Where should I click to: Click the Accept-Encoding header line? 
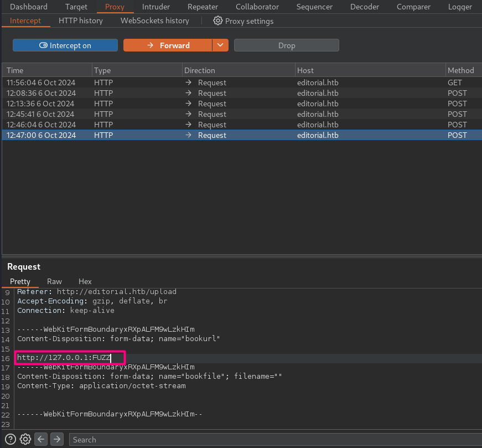[92, 301]
